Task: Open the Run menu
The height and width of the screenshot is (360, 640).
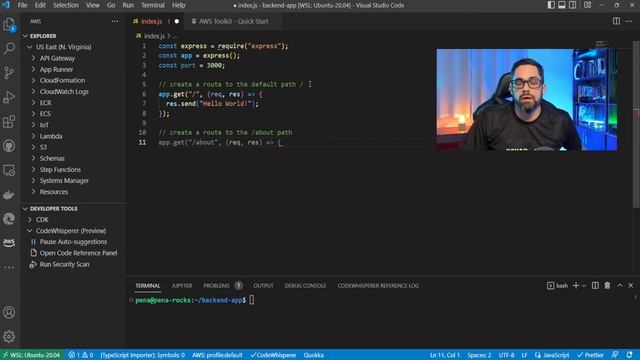Action: coord(128,5)
